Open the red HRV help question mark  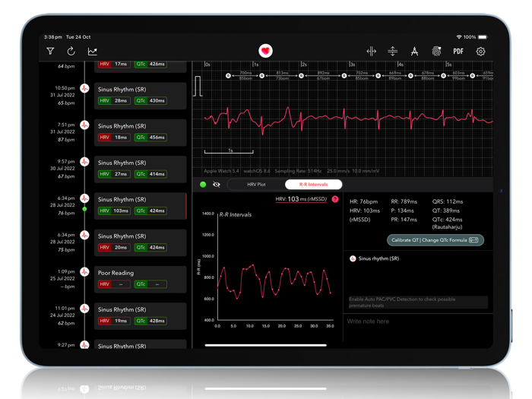click(x=335, y=199)
